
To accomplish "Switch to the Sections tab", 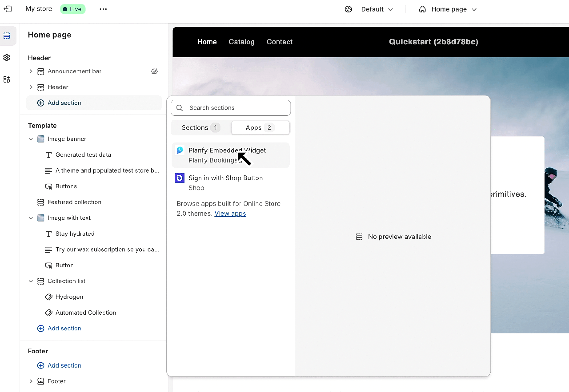I will [x=201, y=128].
